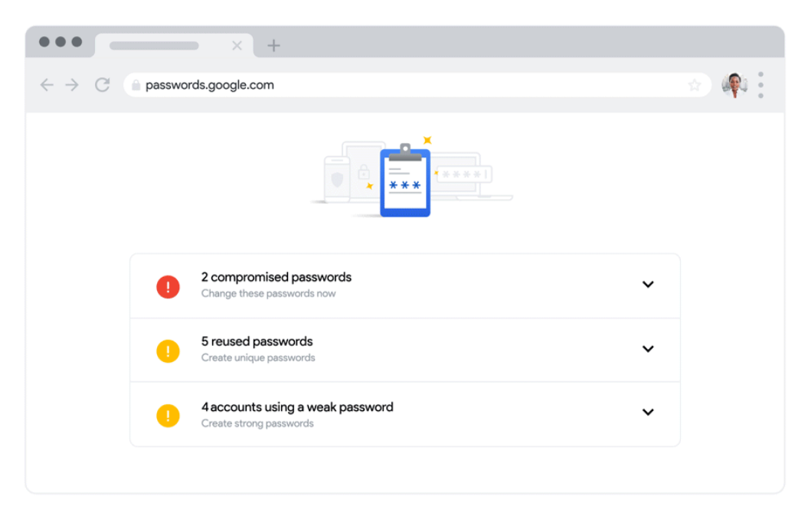Open a new tab with the plus button
This screenshot has width=808, height=532.
pyautogui.click(x=273, y=45)
